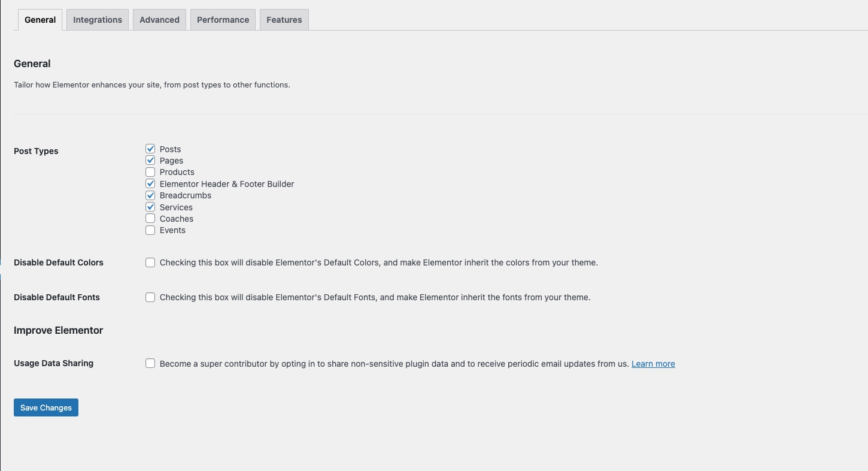The height and width of the screenshot is (471, 868).
Task: Tick the Disable Default Fonts checkbox
Action: pyautogui.click(x=150, y=297)
